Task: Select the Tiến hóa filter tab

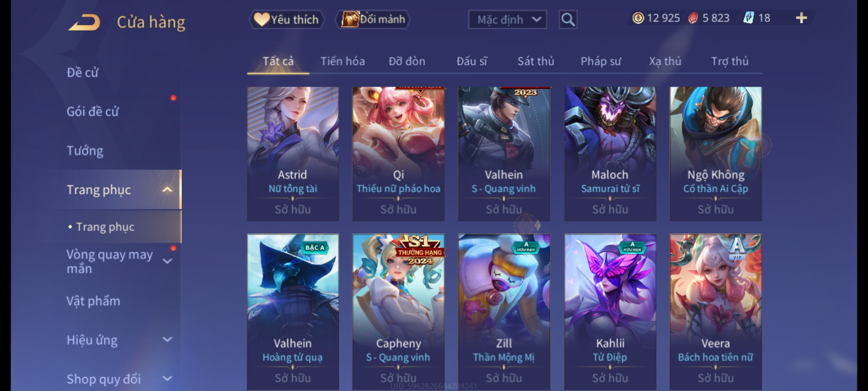Action: [342, 61]
